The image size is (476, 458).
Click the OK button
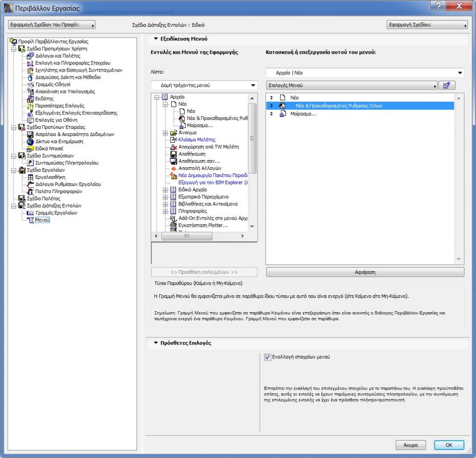448,445
